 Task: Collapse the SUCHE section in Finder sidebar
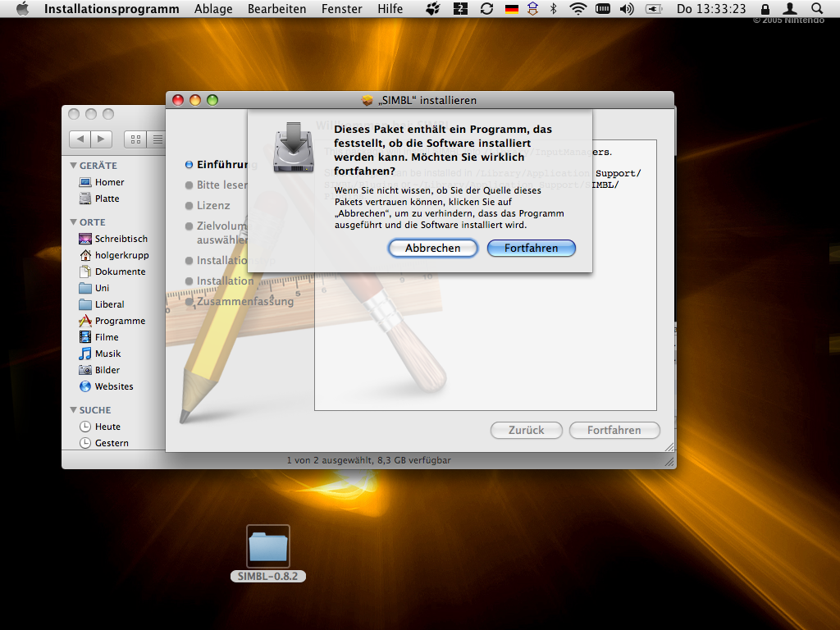click(73, 410)
